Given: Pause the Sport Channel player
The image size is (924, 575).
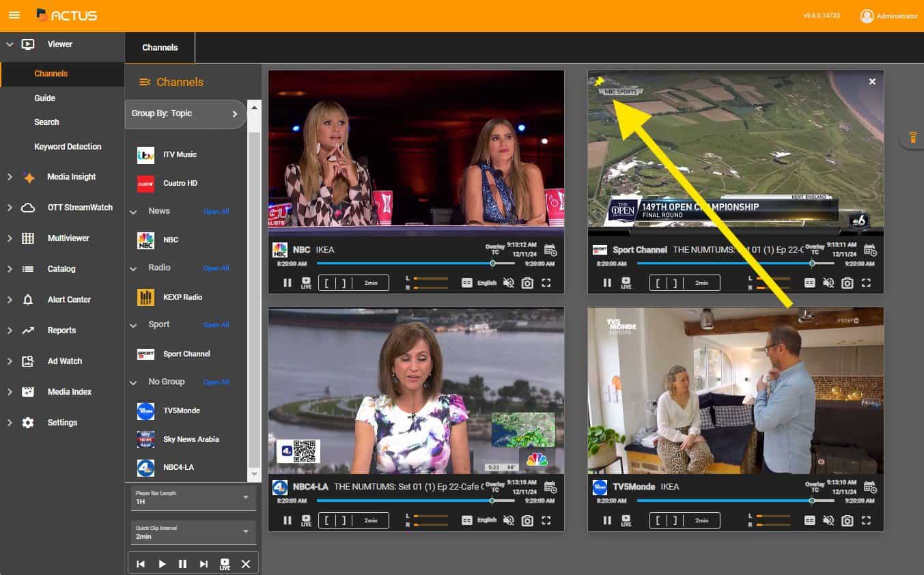Looking at the screenshot, I should (607, 283).
